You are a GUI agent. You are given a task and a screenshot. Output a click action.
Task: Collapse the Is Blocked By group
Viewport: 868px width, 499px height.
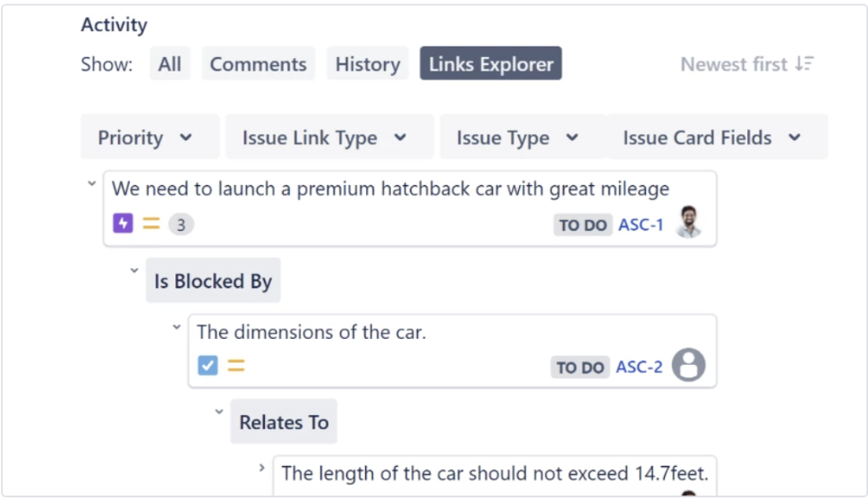pos(134,271)
